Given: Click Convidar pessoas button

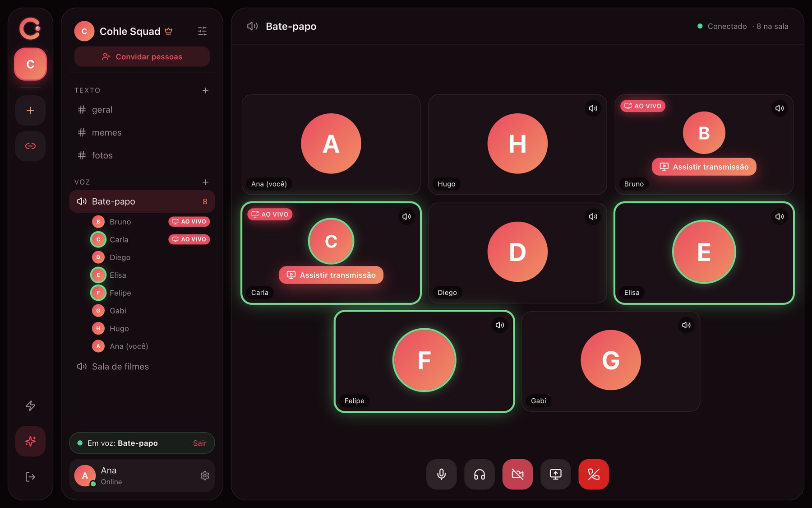Looking at the screenshot, I should point(142,57).
